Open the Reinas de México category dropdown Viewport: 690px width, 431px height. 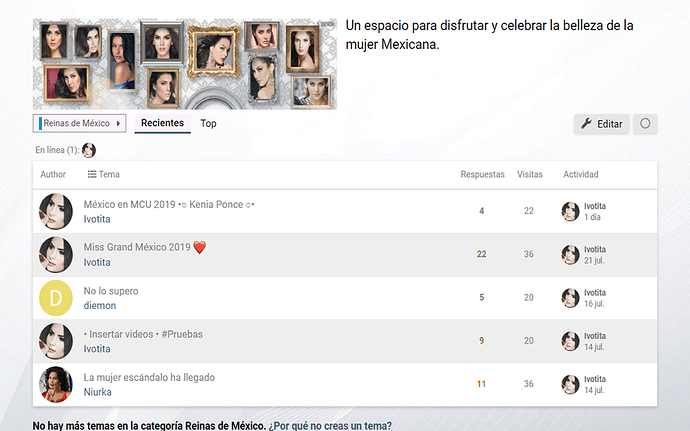(79, 123)
